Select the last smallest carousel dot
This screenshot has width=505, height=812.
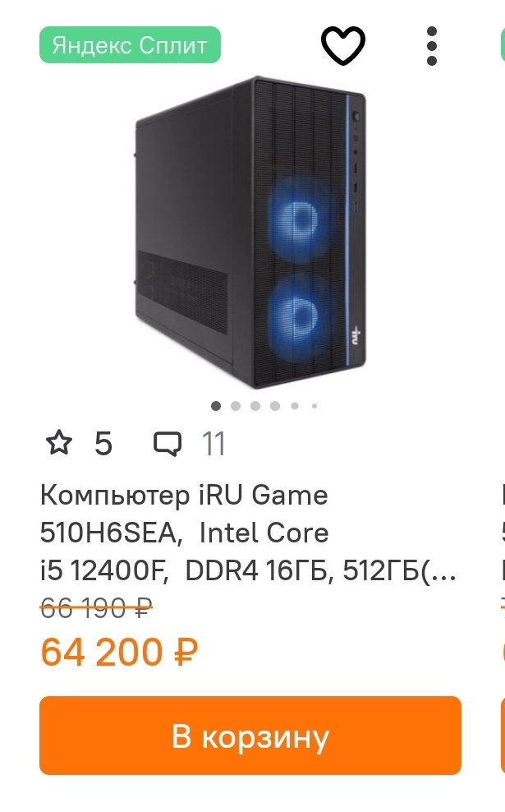pyautogui.click(x=314, y=406)
